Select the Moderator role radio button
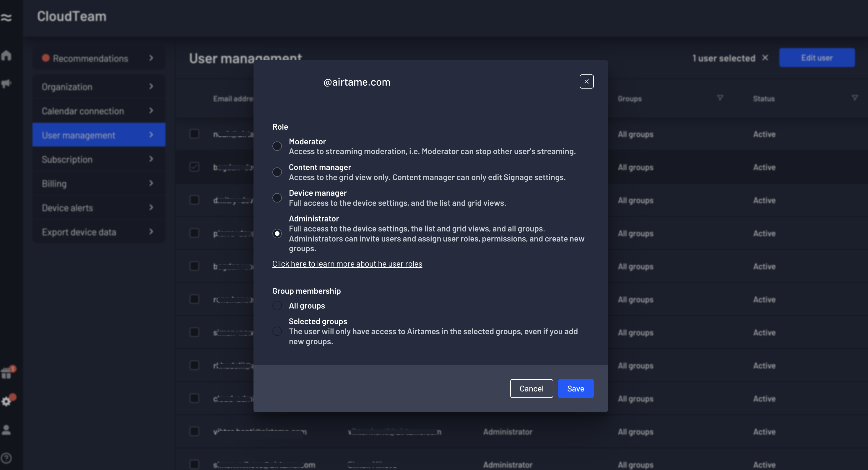This screenshot has width=868, height=470. (x=277, y=146)
